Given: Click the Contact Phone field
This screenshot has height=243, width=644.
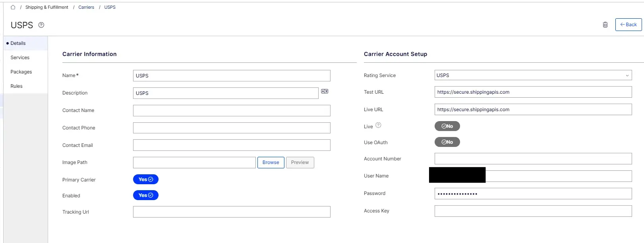Looking at the screenshot, I should [x=232, y=128].
